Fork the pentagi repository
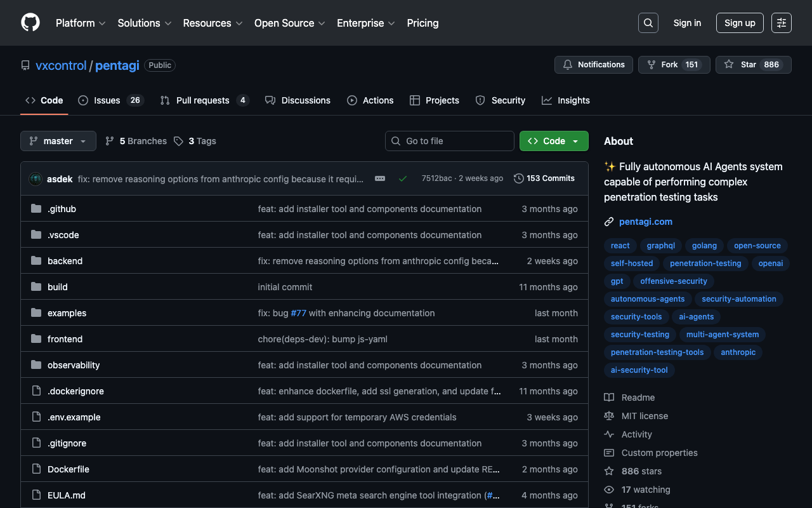 pyautogui.click(x=663, y=65)
